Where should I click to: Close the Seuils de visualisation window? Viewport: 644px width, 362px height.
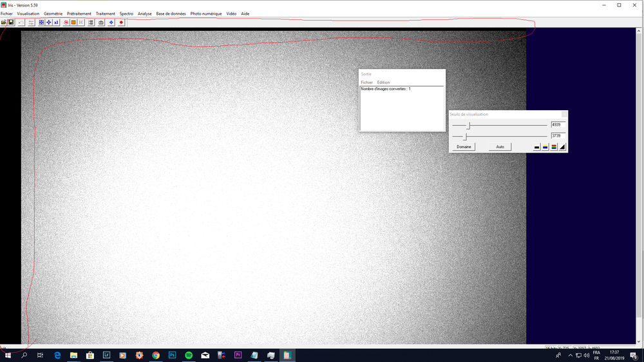pos(564,114)
